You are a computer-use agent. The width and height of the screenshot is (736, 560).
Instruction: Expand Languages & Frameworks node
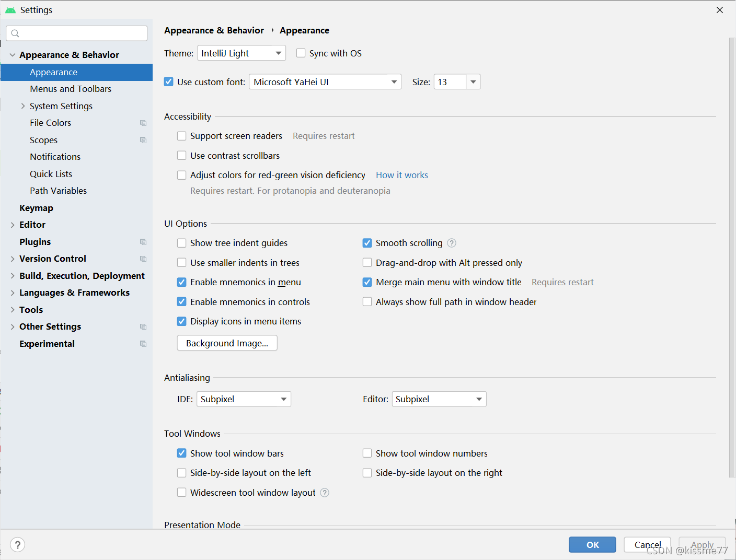[13, 293]
